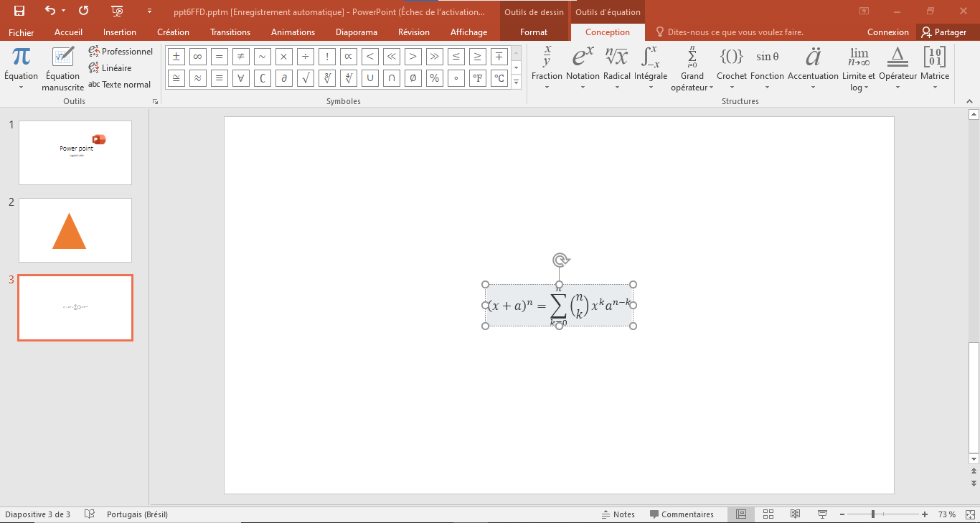Click the Partager button

tap(944, 32)
